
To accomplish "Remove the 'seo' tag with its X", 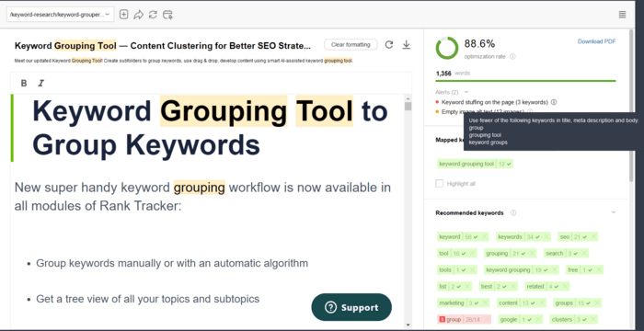I will [x=593, y=237].
